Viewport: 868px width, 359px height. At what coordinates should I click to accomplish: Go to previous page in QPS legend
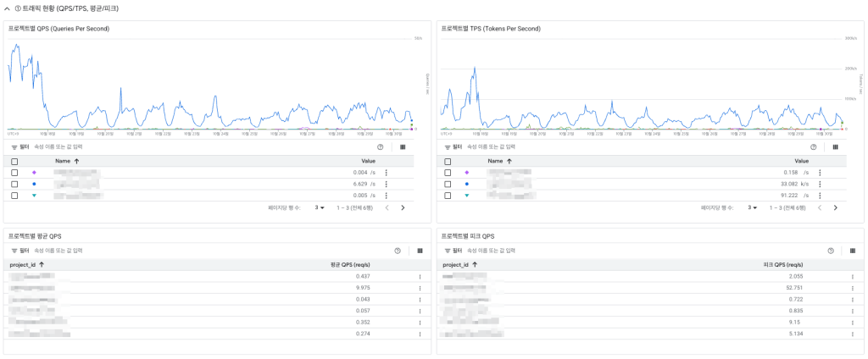387,208
